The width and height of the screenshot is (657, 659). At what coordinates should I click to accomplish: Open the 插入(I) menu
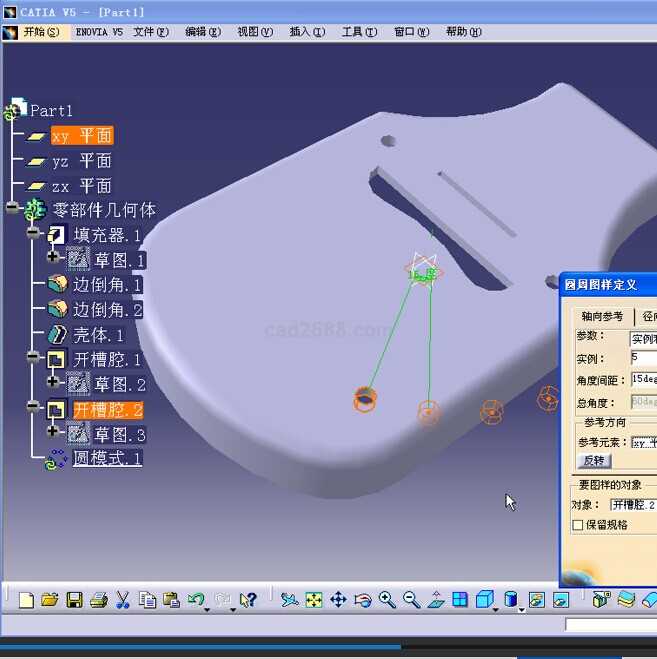tap(306, 32)
